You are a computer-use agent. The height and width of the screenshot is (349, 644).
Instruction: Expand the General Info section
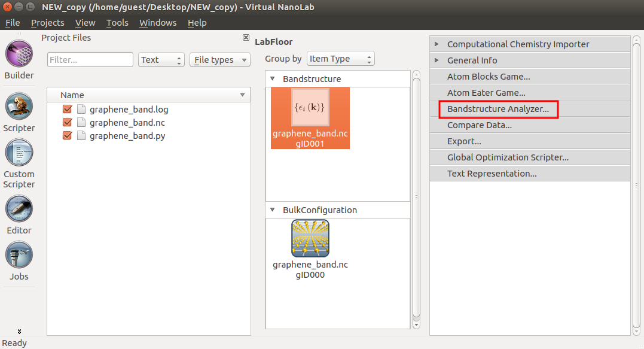(x=437, y=60)
